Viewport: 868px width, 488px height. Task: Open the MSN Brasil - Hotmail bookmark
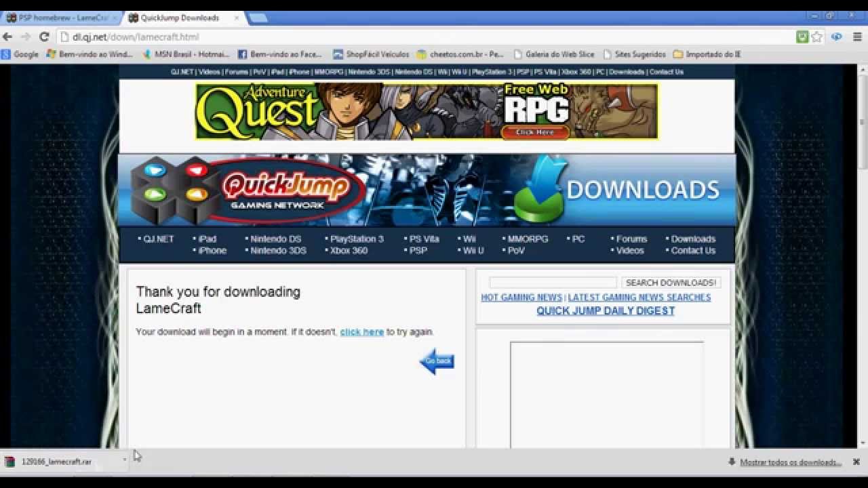click(186, 54)
